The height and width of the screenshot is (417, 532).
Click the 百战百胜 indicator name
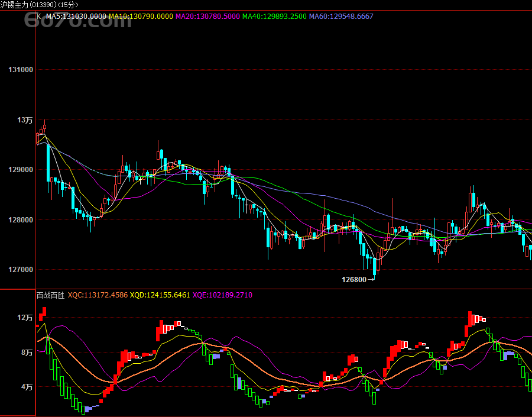[x=50, y=295]
